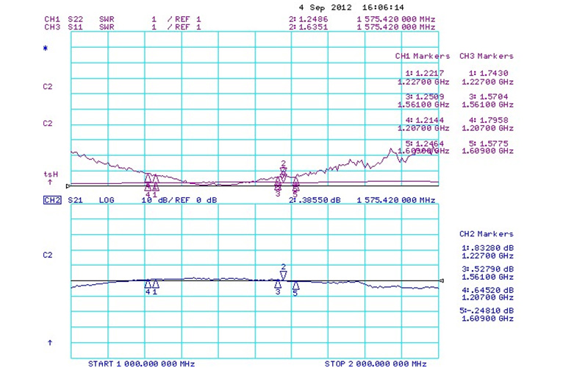Click the right reference level pointer on lower plot
The height and width of the screenshot is (368, 588).
pyautogui.click(x=442, y=280)
